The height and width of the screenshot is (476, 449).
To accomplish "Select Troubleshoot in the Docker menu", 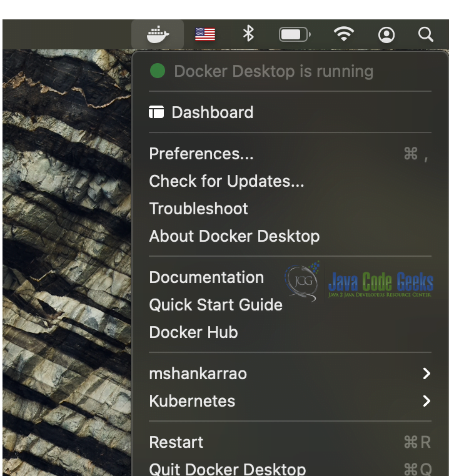I will tap(290, 209).
